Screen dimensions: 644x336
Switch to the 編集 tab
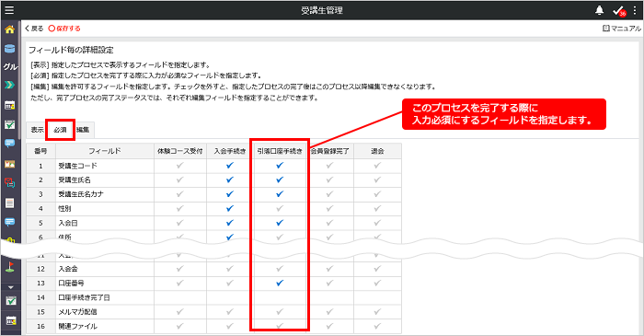83,130
